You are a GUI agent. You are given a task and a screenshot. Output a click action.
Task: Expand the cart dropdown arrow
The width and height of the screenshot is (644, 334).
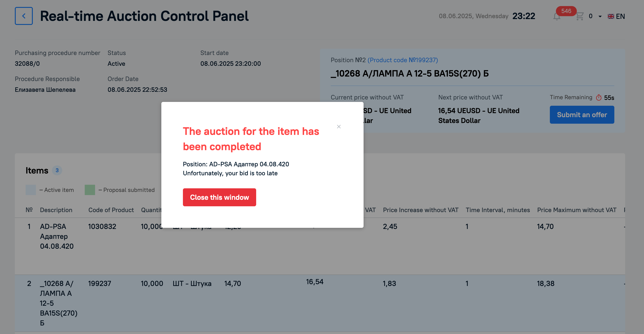tap(600, 16)
